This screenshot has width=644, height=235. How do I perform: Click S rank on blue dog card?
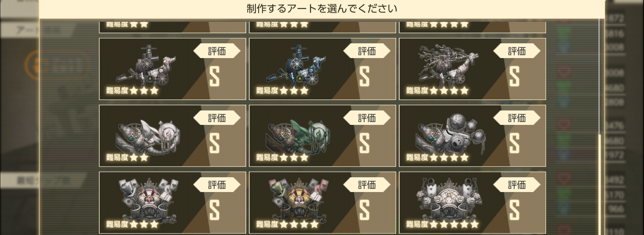coord(364,77)
